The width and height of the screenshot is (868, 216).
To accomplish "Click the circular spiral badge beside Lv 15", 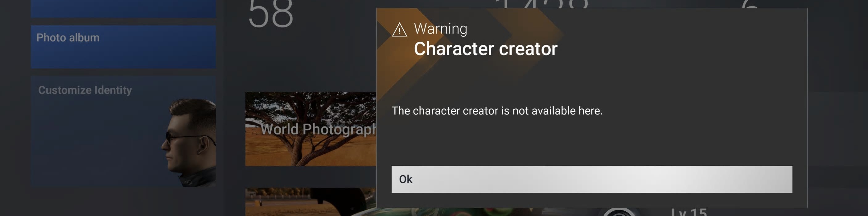I will coord(619,212).
